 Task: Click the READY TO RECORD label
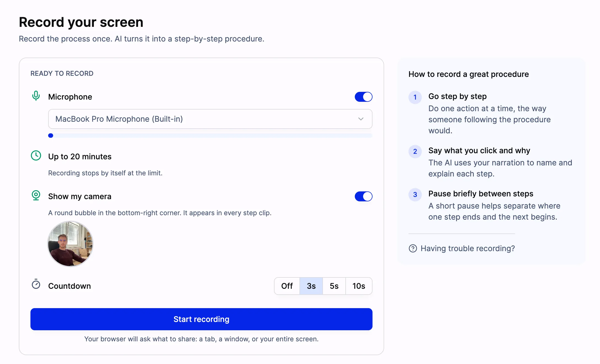point(62,74)
